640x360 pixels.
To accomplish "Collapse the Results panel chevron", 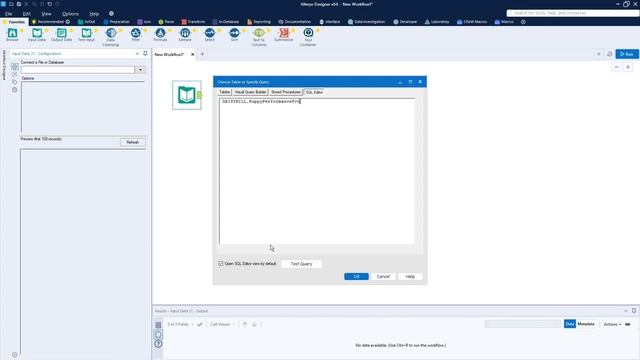I will pos(626,311).
